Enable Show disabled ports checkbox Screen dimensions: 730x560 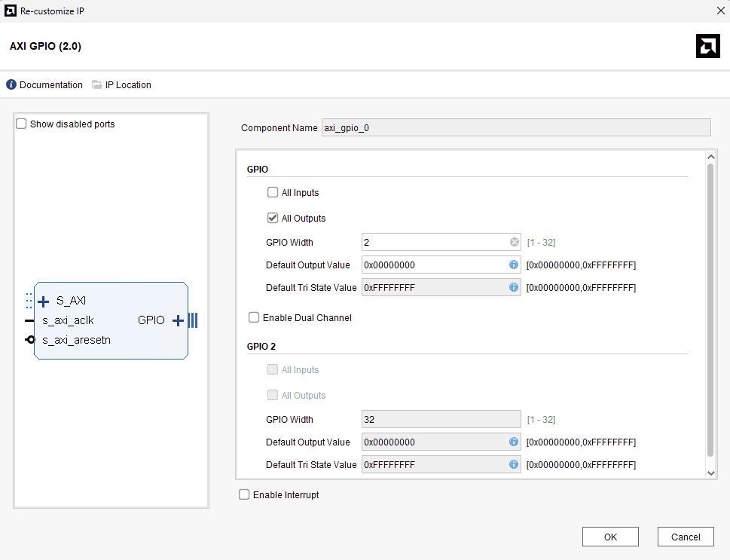[x=21, y=124]
